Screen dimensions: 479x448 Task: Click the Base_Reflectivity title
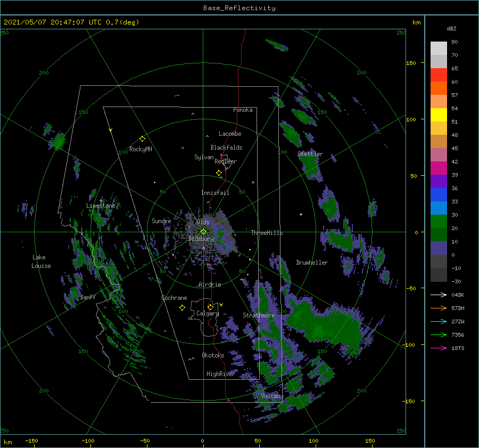click(240, 8)
